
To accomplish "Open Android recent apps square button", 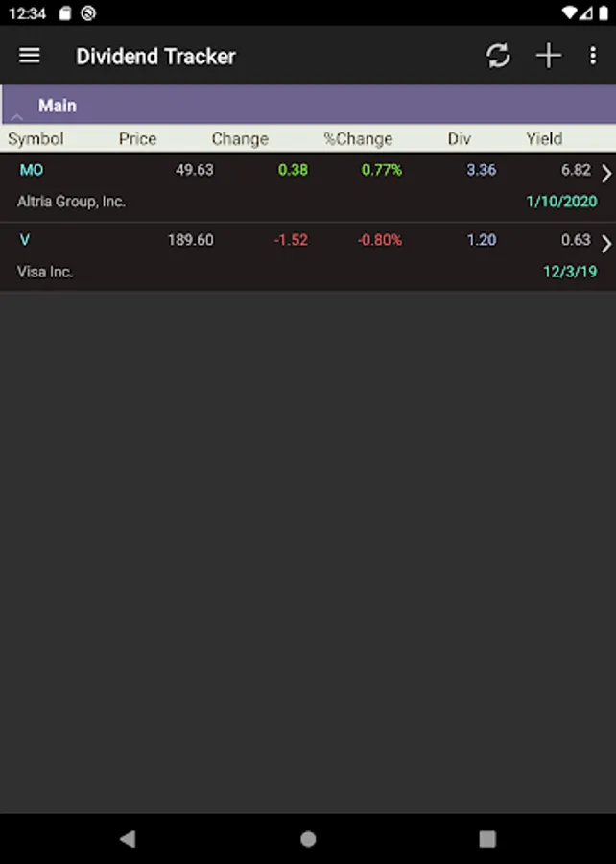I will click(x=487, y=839).
